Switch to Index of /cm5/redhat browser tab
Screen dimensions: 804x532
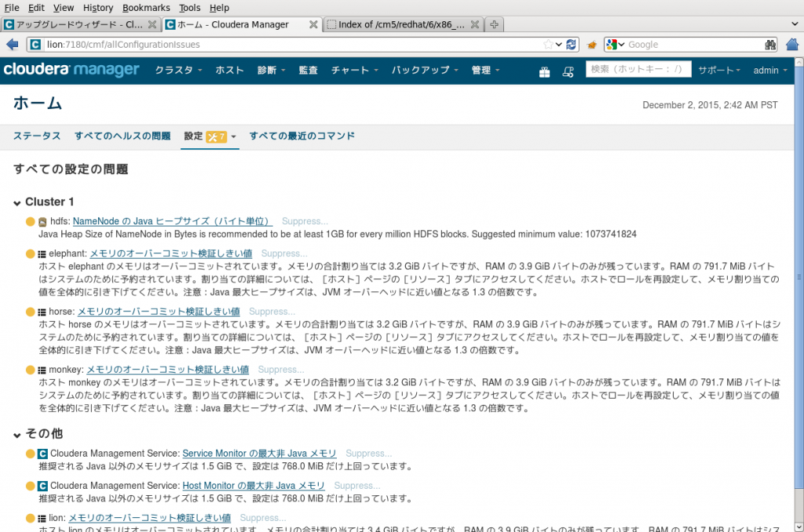pyautogui.click(x=401, y=24)
